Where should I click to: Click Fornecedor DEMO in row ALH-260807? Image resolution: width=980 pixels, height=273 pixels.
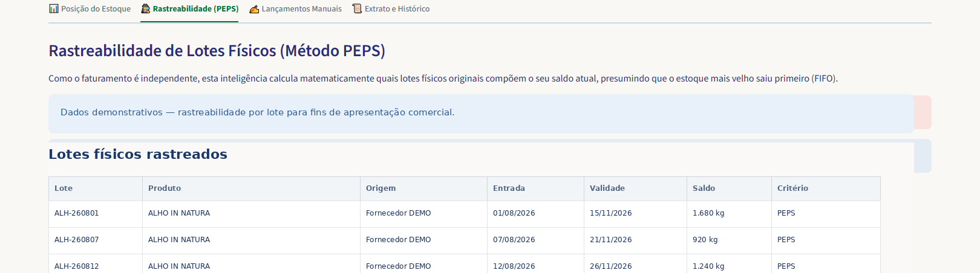tap(399, 240)
